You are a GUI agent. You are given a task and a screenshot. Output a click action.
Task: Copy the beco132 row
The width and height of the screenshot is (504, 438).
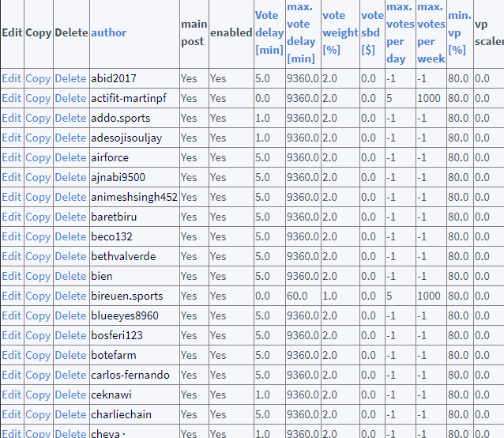coord(38,236)
